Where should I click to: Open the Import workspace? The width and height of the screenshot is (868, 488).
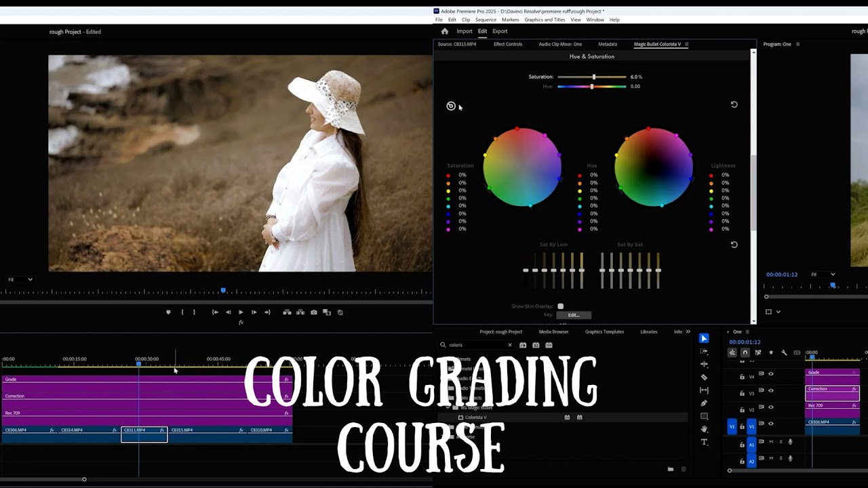465,31
